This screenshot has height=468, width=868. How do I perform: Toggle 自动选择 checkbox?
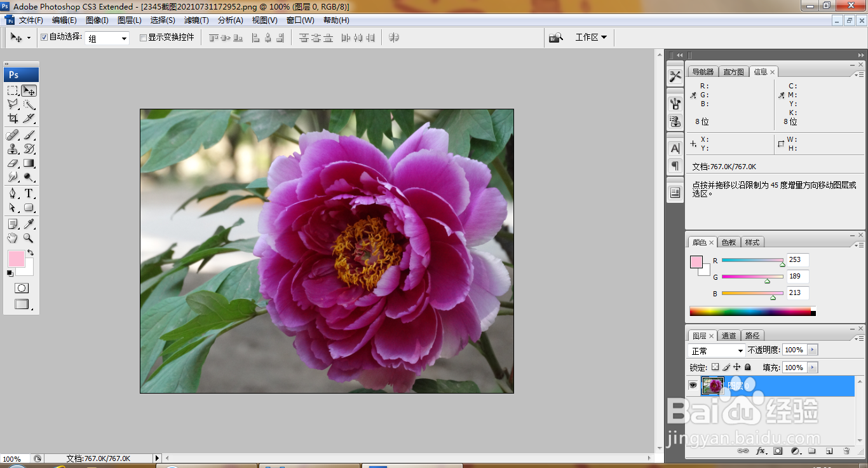(44, 38)
